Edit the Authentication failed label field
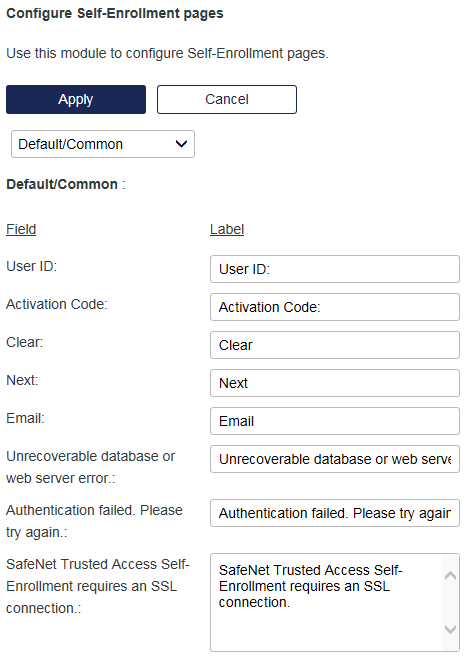Viewport: 469px width, 658px height. 335,513
